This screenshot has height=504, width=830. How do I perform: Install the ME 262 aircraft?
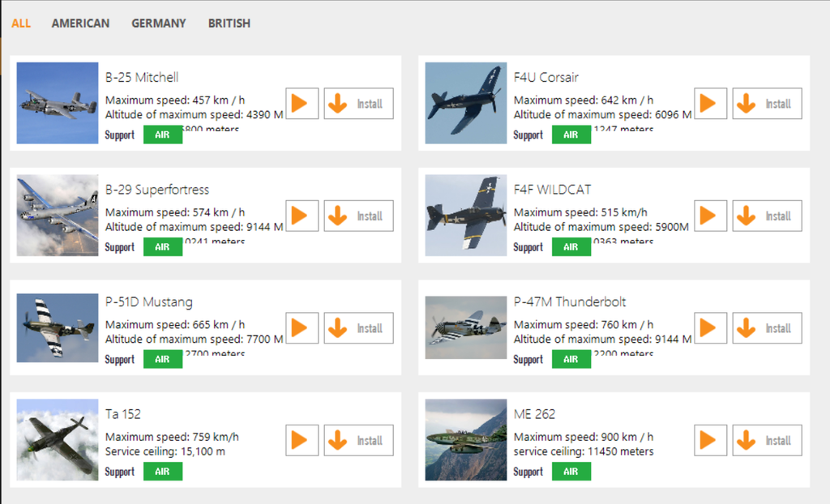click(767, 440)
